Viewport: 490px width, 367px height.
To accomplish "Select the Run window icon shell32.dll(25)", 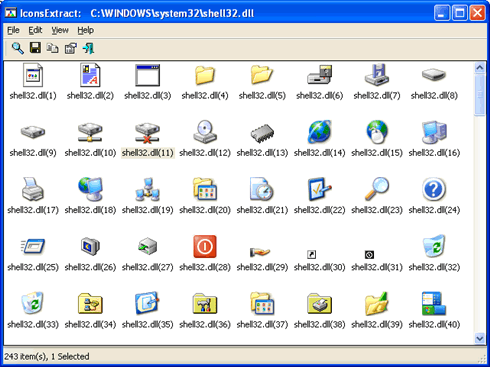I will pos(33,247).
